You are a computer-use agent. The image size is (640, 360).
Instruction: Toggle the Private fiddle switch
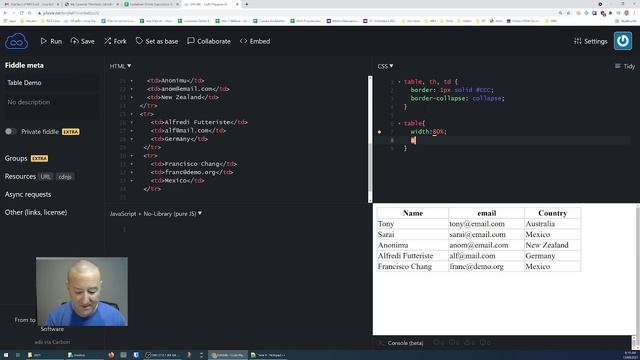point(11,131)
